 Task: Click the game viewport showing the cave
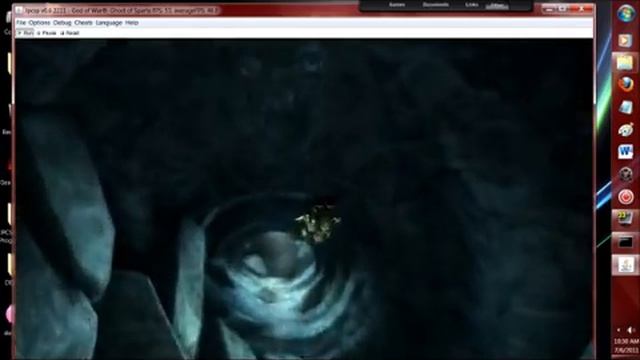(304, 199)
